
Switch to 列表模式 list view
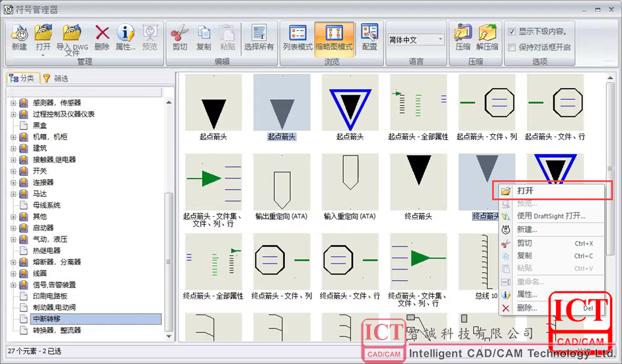297,38
